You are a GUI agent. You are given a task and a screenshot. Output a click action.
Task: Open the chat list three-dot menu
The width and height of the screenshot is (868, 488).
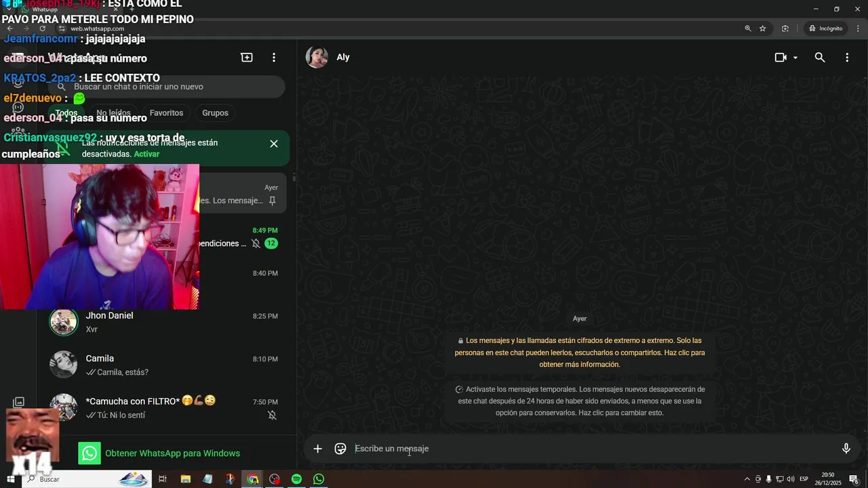[x=274, y=58]
